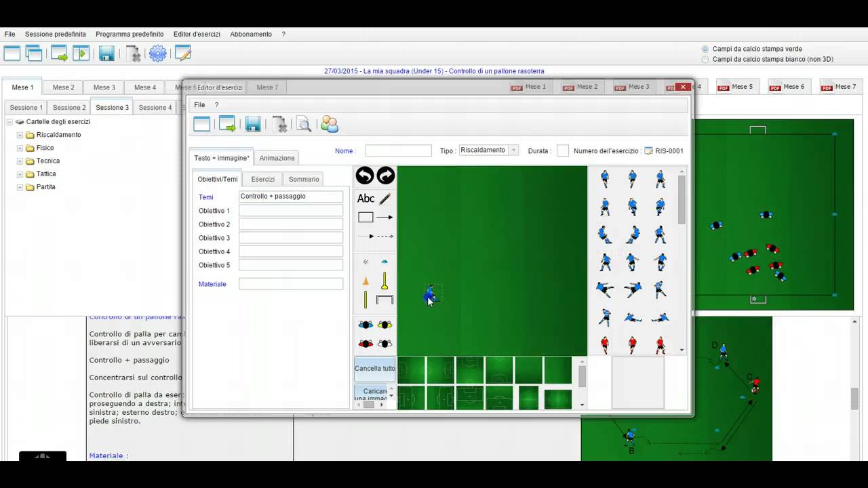Screen dimensions: 868x488
Task: Expand the Riscaldamento folder
Action: coord(20,135)
